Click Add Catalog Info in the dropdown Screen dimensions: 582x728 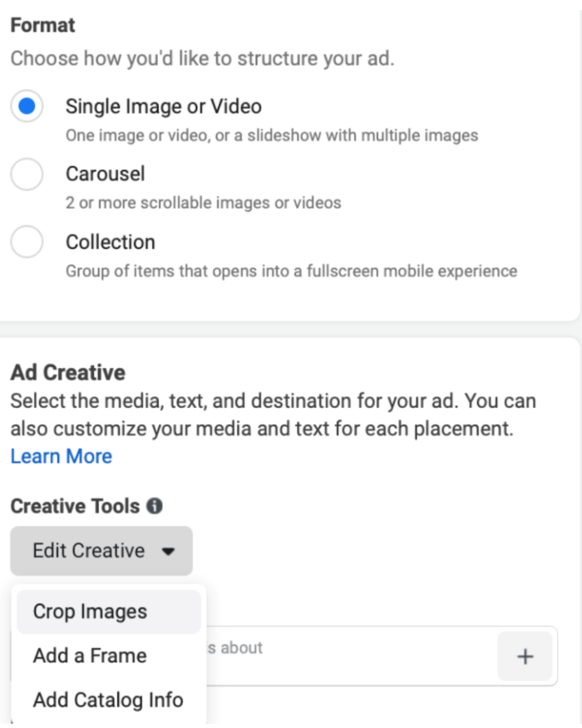[x=108, y=700]
